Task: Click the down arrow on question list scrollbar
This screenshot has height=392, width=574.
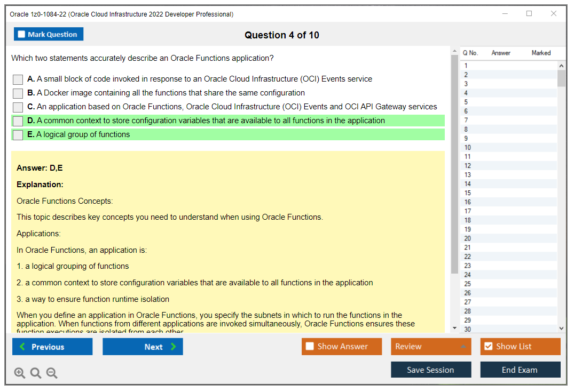Action: point(561,328)
